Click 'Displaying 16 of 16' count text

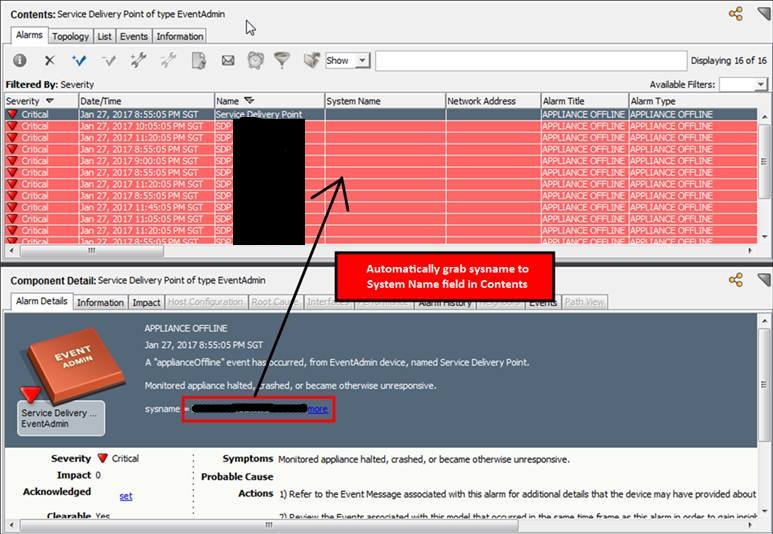[729, 61]
